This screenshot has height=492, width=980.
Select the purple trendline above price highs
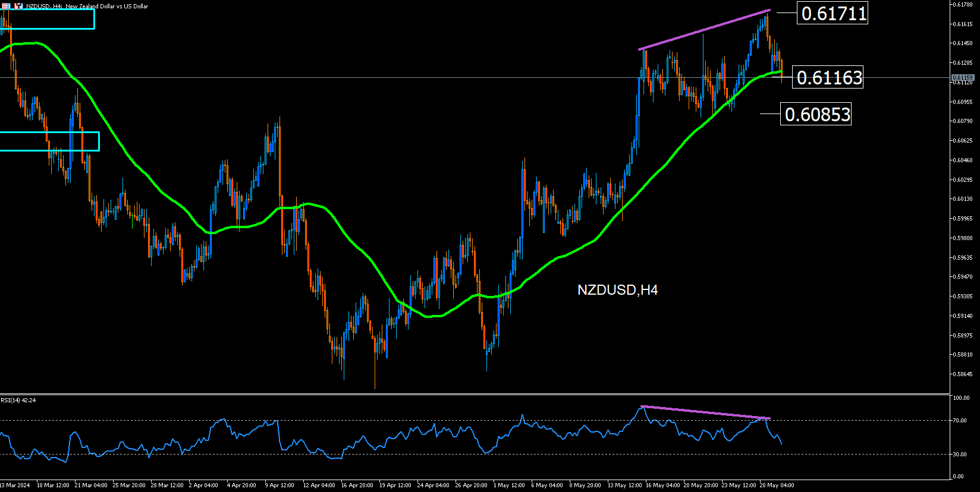pos(705,30)
